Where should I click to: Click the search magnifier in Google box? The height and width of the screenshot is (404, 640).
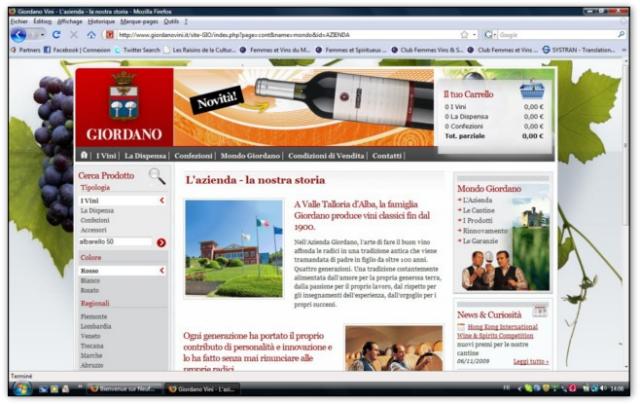(x=621, y=35)
